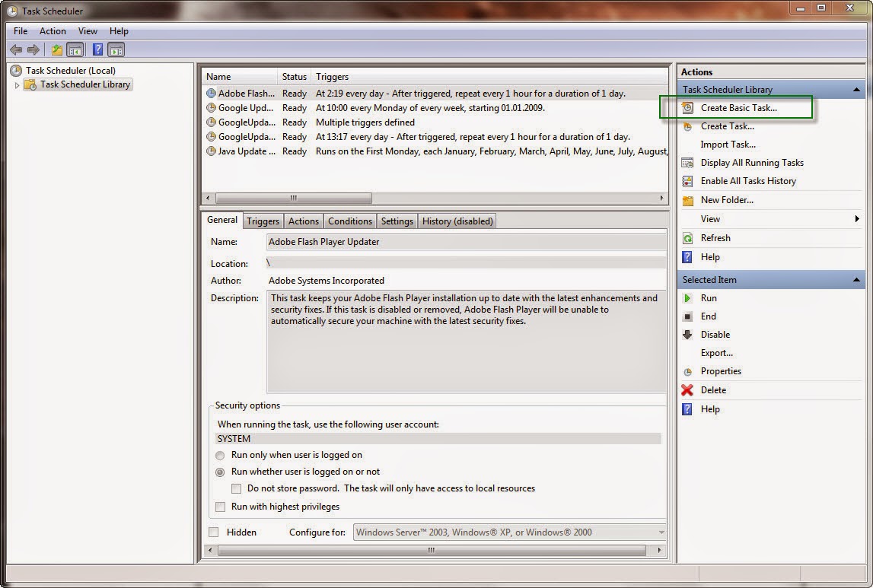Click the green Run arrow icon
The width and height of the screenshot is (873, 588).
687,298
